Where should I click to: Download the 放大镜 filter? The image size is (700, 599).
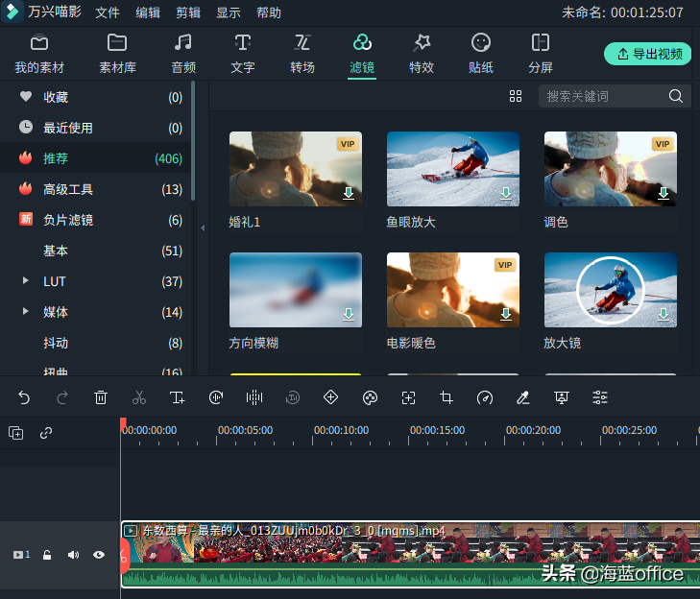[x=664, y=314]
